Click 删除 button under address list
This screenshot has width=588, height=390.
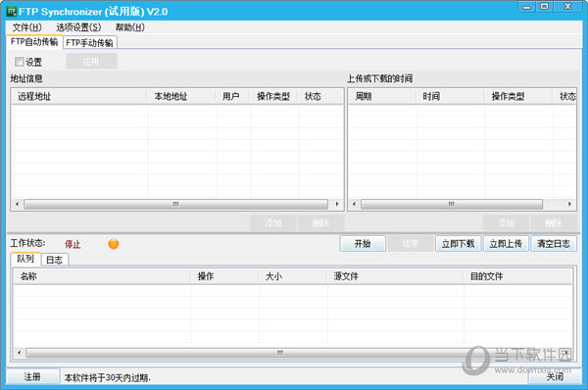click(320, 223)
